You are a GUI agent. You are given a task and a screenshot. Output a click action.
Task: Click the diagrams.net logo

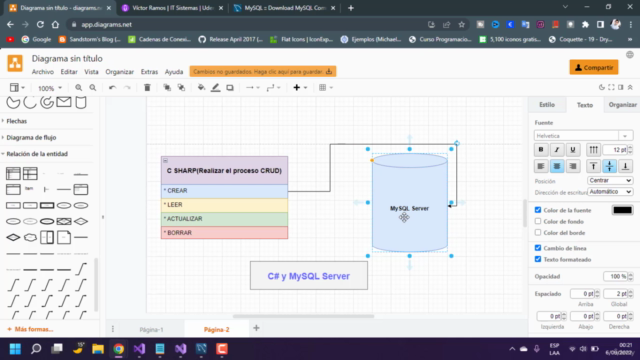click(x=15, y=63)
